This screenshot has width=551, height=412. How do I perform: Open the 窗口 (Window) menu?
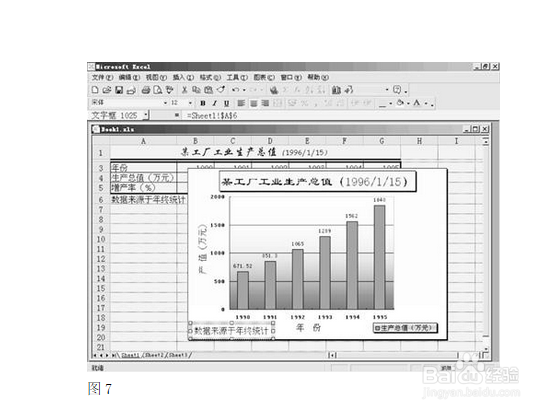coord(291,77)
